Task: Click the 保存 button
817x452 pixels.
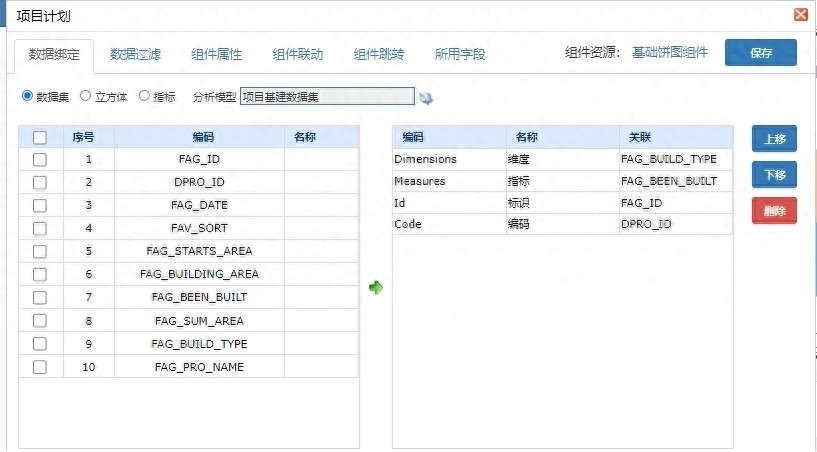Action: (x=761, y=53)
